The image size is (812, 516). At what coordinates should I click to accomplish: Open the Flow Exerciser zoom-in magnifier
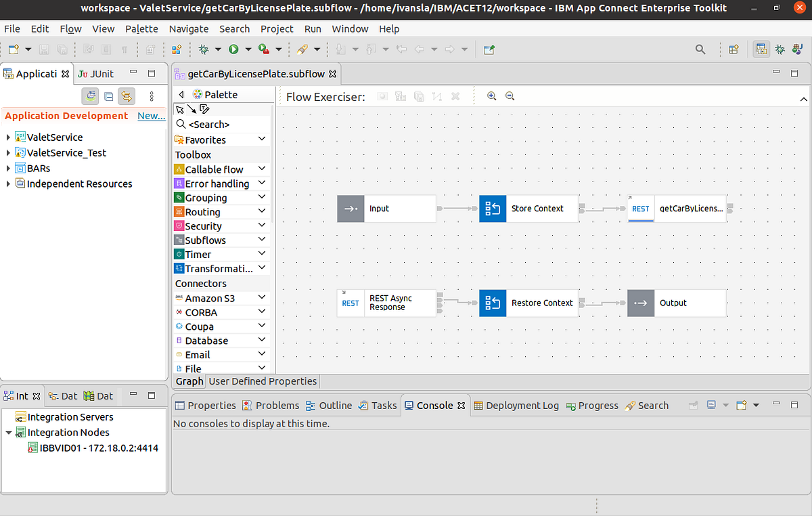492,96
